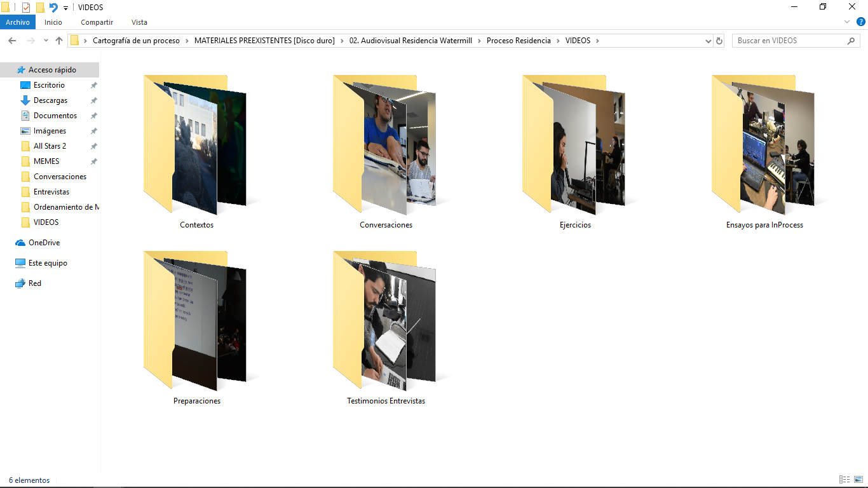
Task: Click the magnifier icon in the search box
Action: click(851, 41)
